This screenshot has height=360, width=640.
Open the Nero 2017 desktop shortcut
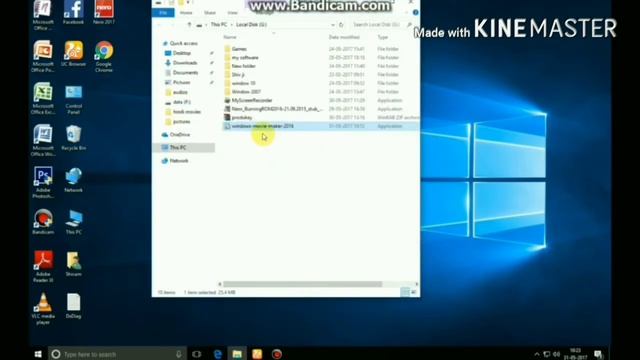pyautogui.click(x=104, y=12)
